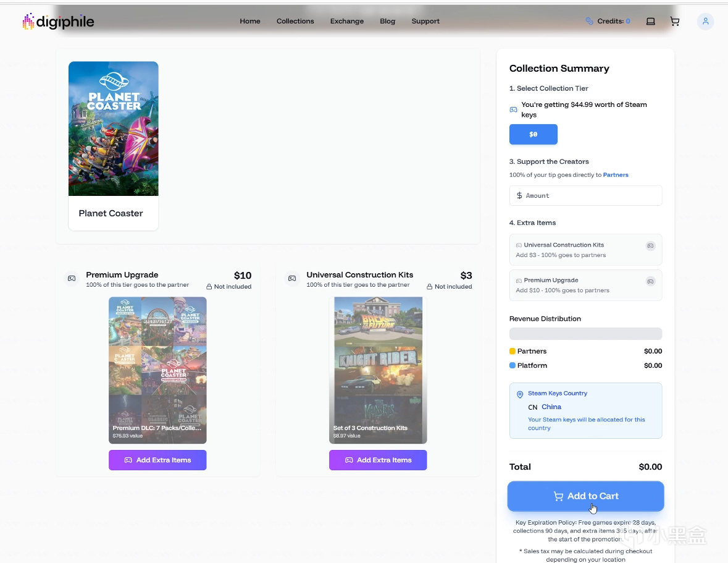Viewport: 728px width, 563px height.
Task: Click the Steam keys gamepad icon in summary
Action: pos(514,109)
